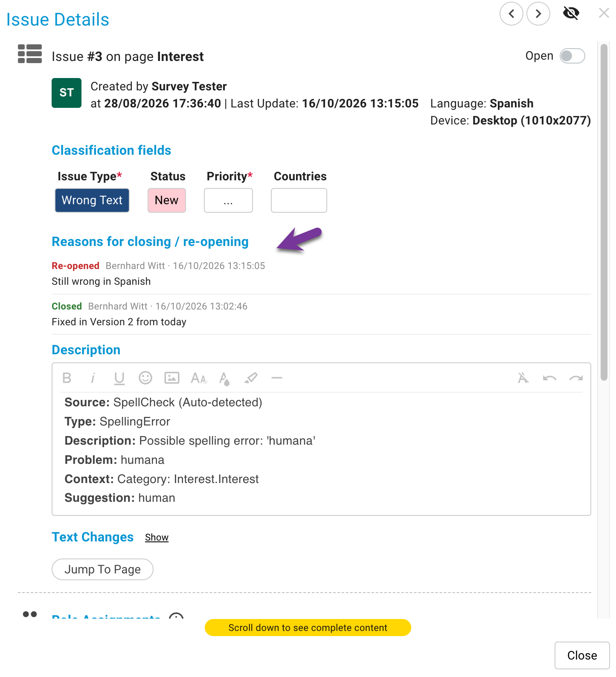This screenshot has width=616, height=677.
Task: Click the green 'Closed' status label
Action: pyautogui.click(x=67, y=307)
